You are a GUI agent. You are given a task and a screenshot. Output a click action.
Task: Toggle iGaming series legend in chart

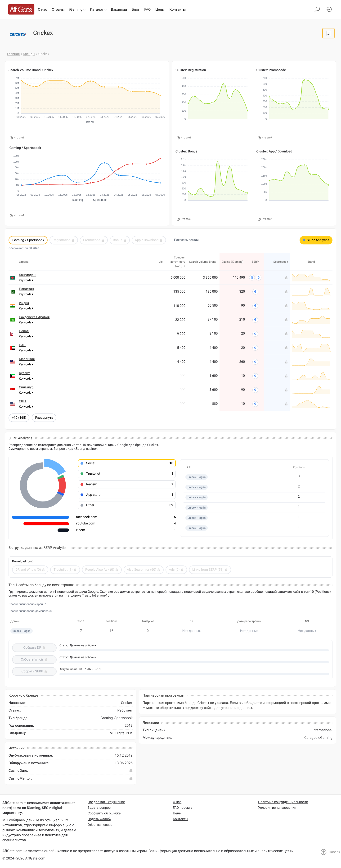pyautogui.click(x=75, y=200)
